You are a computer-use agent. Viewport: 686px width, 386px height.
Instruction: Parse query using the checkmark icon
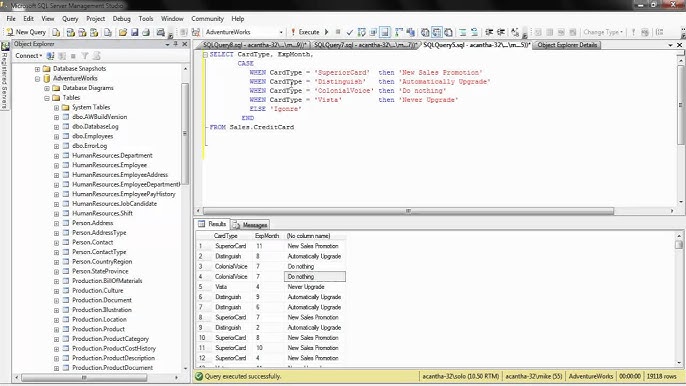click(x=349, y=32)
